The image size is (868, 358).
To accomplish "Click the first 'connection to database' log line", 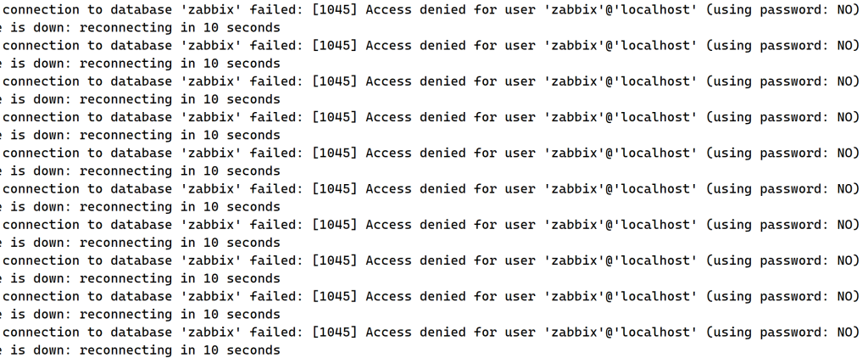I will [x=431, y=9].
